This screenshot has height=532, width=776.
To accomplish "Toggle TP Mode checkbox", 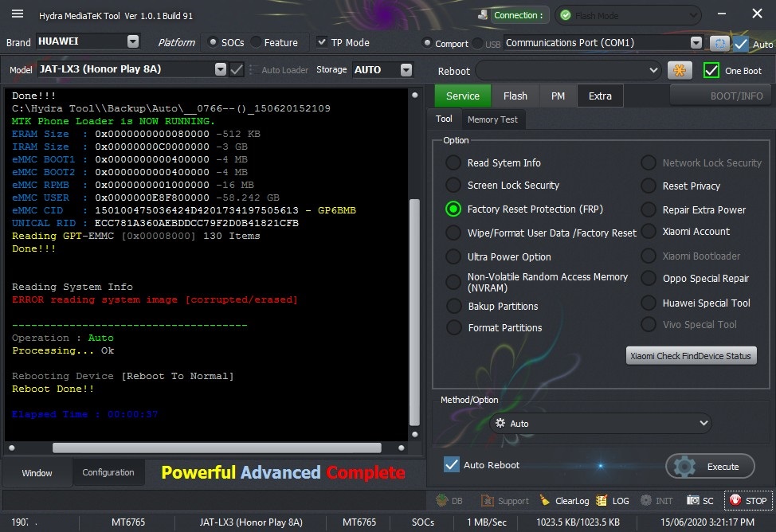I will [322, 42].
